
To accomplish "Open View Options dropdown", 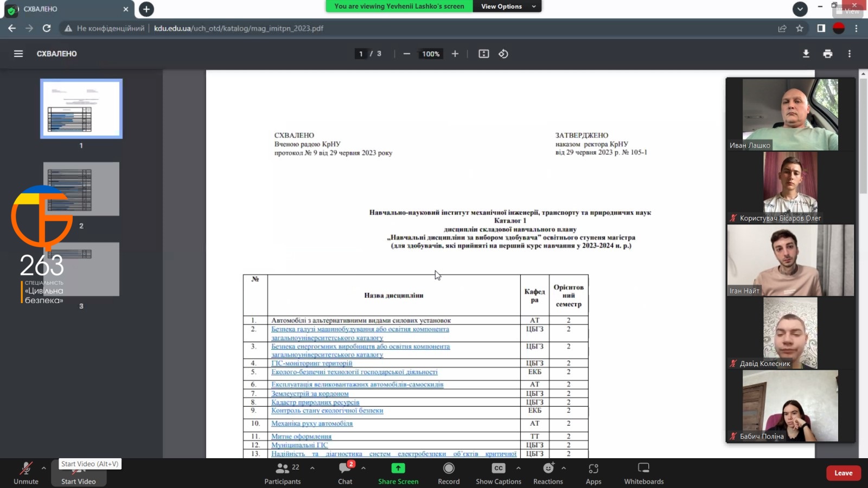I will [507, 7].
